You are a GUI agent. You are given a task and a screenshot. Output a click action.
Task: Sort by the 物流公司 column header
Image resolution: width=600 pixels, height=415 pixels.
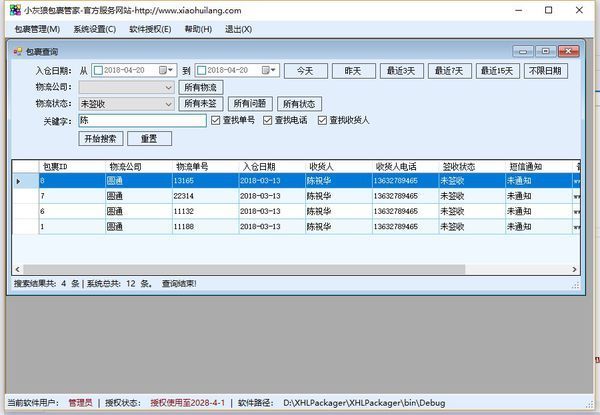(x=139, y=167)
